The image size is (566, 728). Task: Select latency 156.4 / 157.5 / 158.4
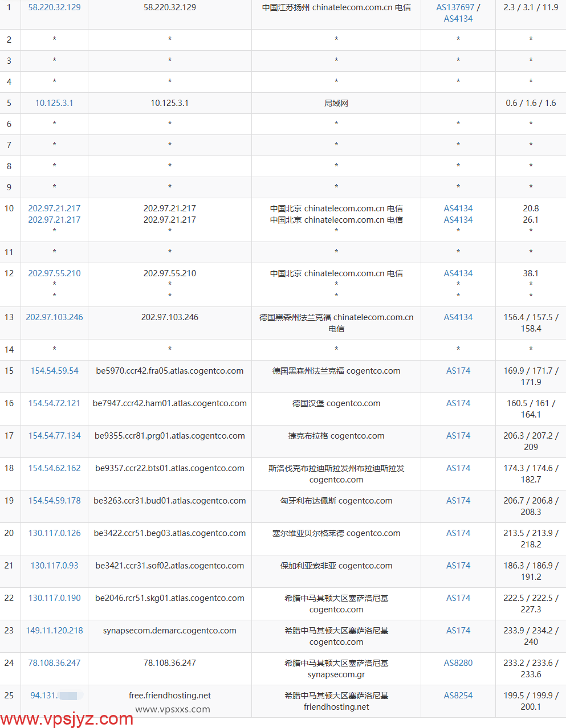pos(531,323)
